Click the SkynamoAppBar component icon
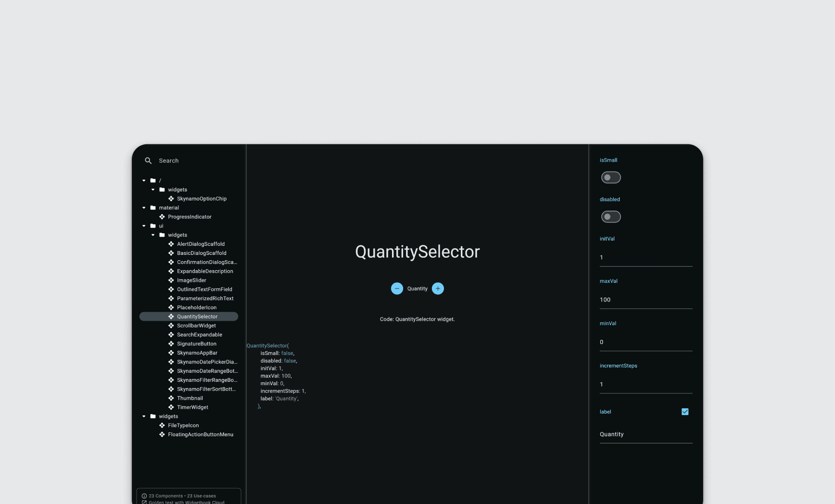The width and height of the screenshot is (835, 504). tap(171, 353)
